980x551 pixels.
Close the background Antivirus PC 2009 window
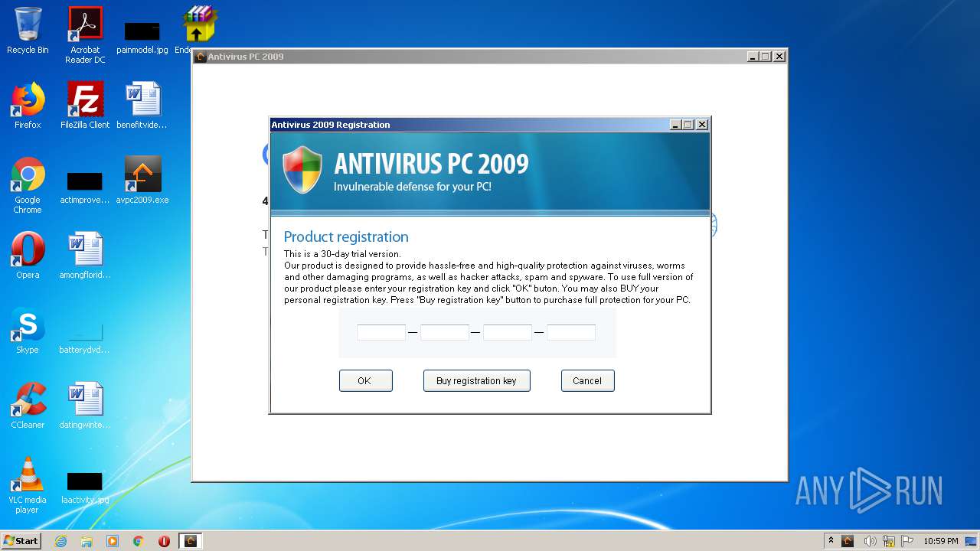click(779, 57)
